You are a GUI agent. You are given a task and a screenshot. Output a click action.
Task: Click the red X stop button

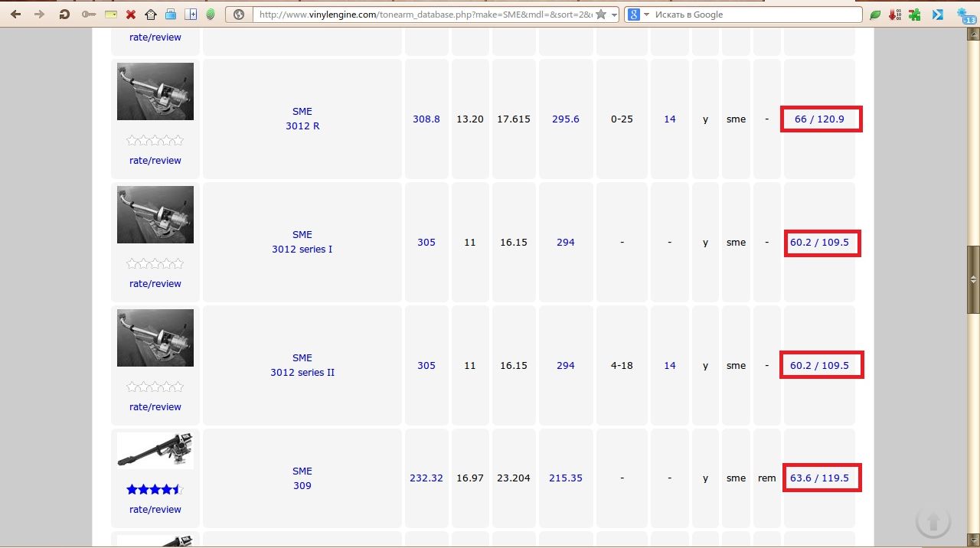(131, 15)
